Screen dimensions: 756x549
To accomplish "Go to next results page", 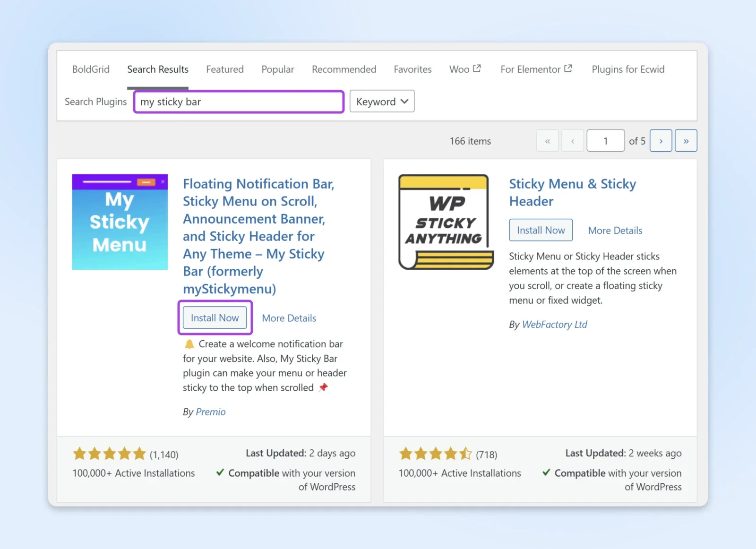I will pos(661,141).
